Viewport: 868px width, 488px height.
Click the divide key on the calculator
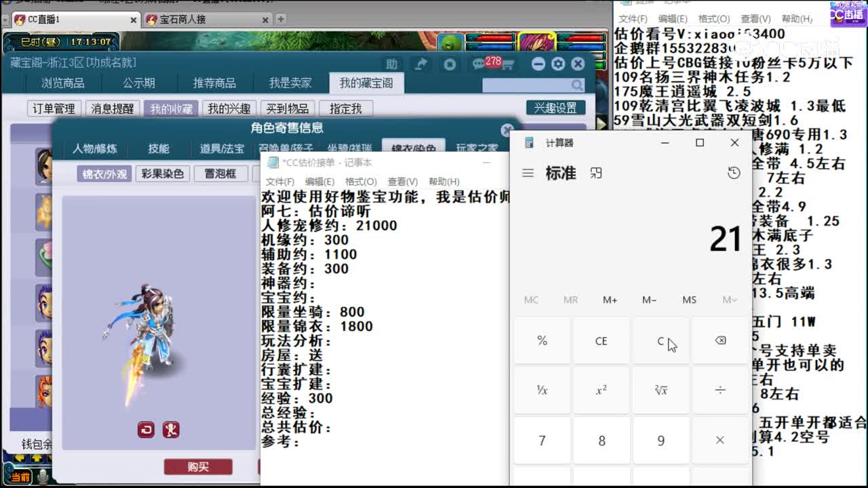coord(720,390)
